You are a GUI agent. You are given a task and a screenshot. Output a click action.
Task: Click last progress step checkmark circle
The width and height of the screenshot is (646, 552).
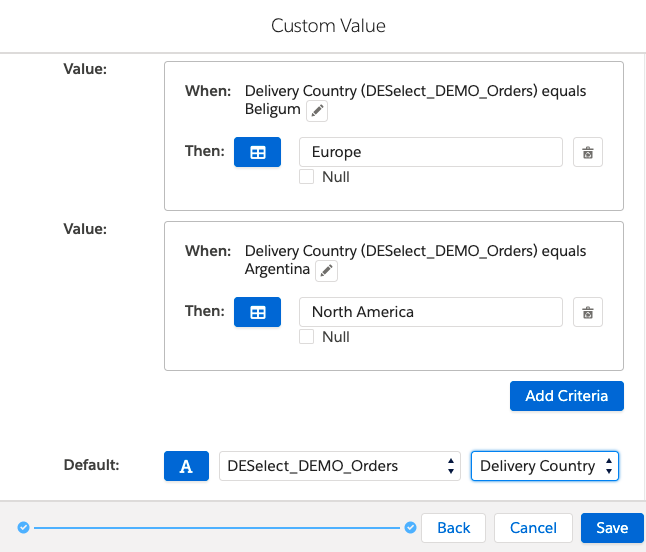pyautogui.click(x=410, y=527)
